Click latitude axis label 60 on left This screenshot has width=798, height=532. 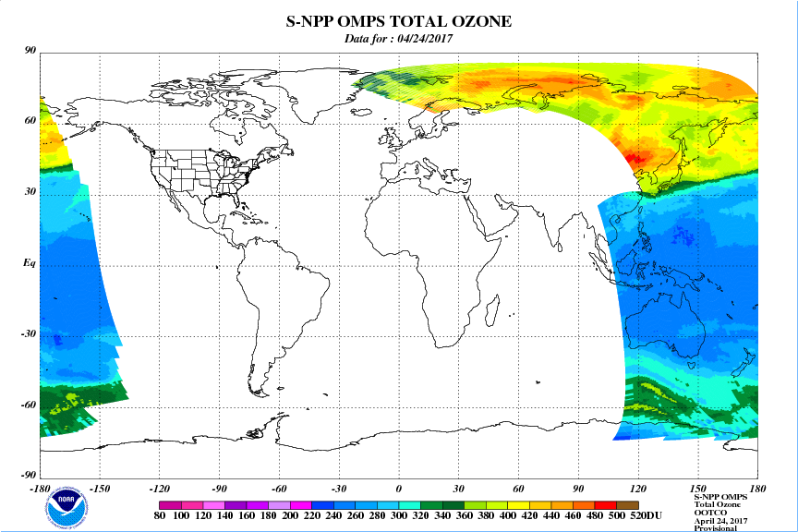pyautogui.click(x=30, y=121)
